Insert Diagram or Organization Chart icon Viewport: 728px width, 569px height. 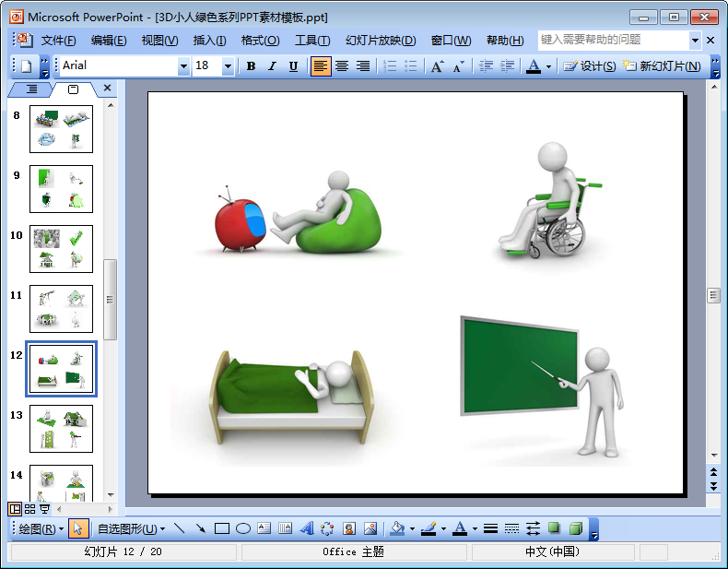coord(328,529)
